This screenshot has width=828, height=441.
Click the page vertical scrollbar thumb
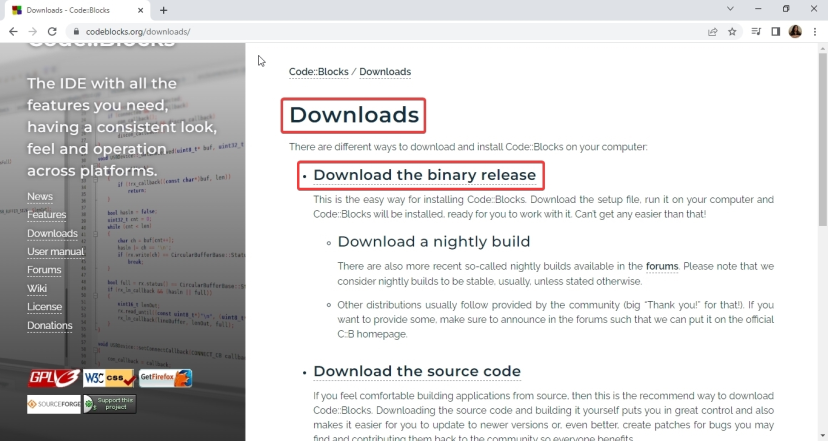pos(823,140)
